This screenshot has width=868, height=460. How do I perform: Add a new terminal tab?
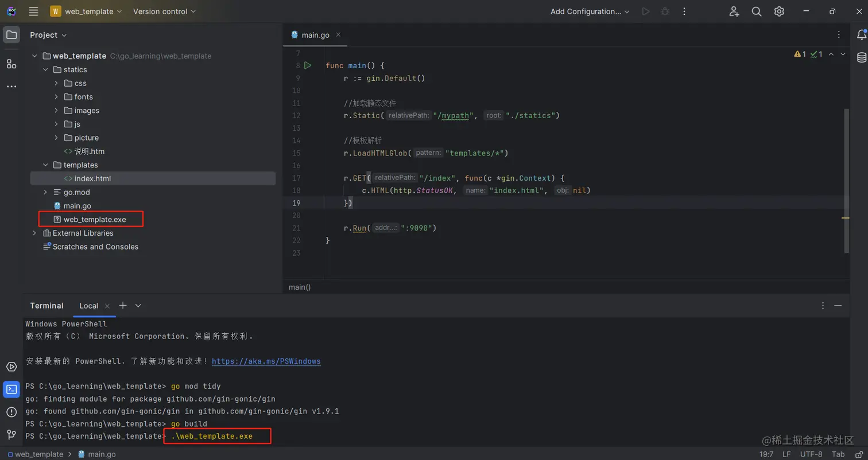123,306
